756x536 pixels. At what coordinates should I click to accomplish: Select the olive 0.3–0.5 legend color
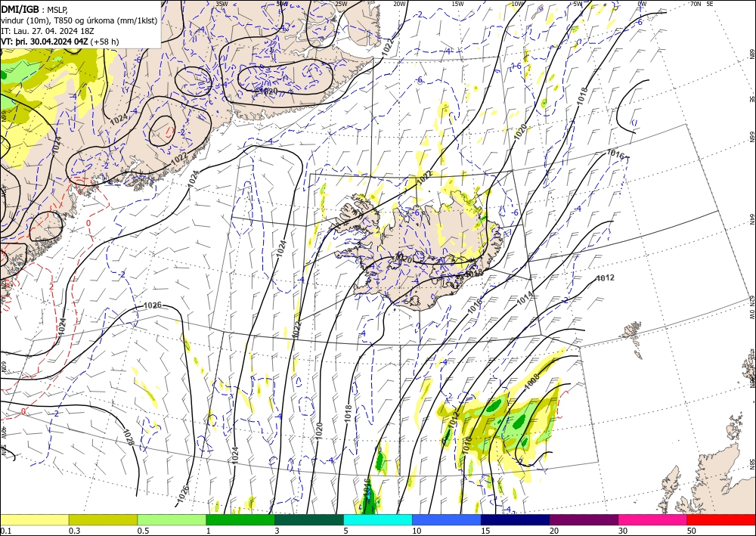[103, 519]
